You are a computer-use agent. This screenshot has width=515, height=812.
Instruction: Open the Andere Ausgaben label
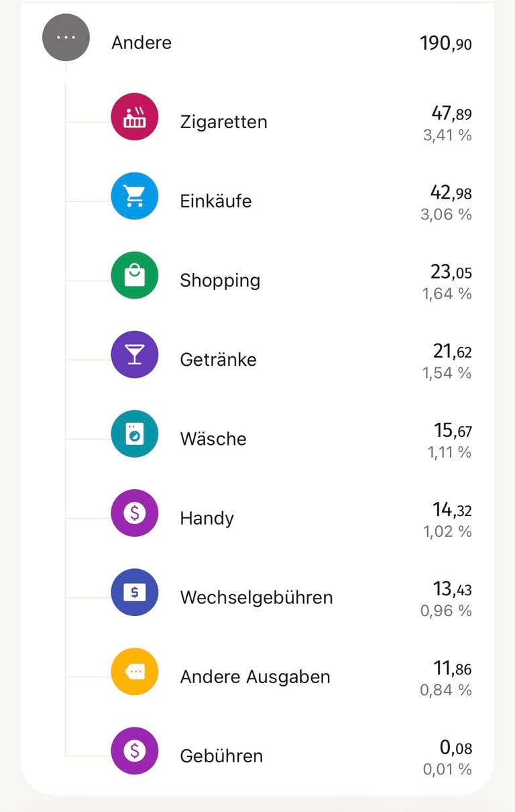point(255,676)
